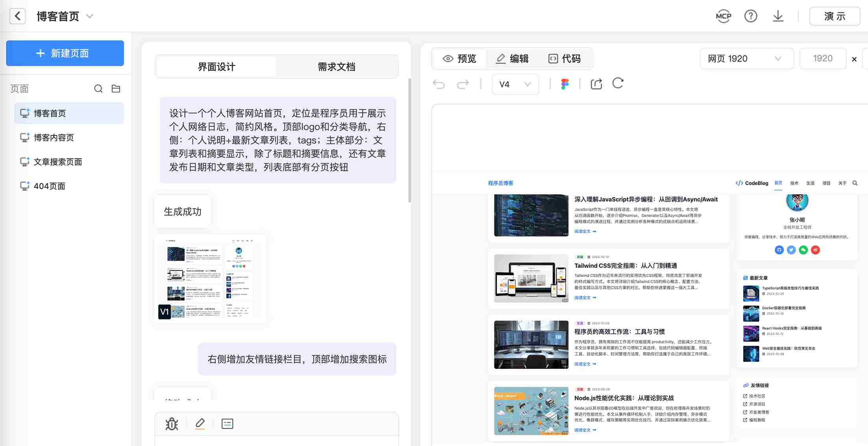Switch to 代码 code mode
This screenshot has width=868, height=446.
[x=564, y=59]
